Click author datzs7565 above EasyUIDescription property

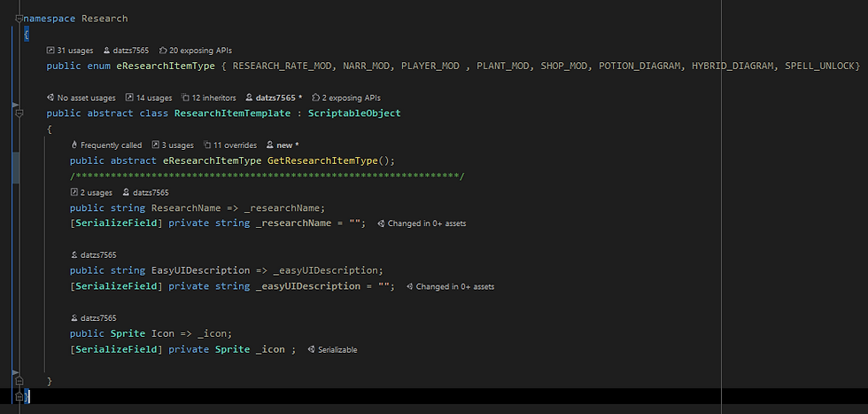coord(94,255)
